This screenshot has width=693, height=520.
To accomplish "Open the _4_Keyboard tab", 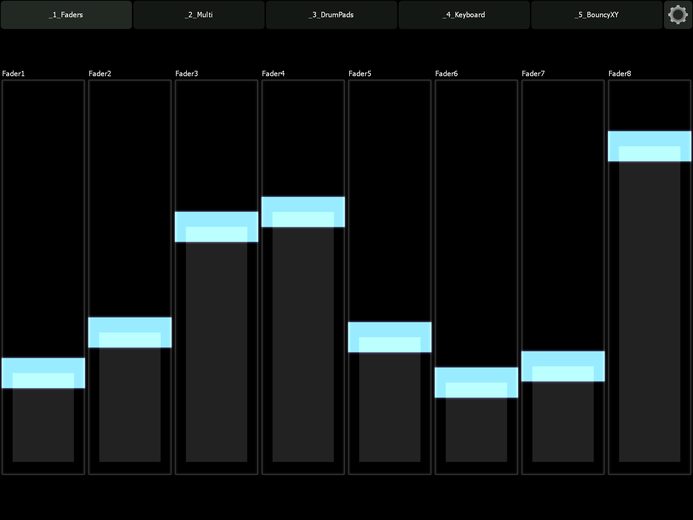I will coord(464,15).
